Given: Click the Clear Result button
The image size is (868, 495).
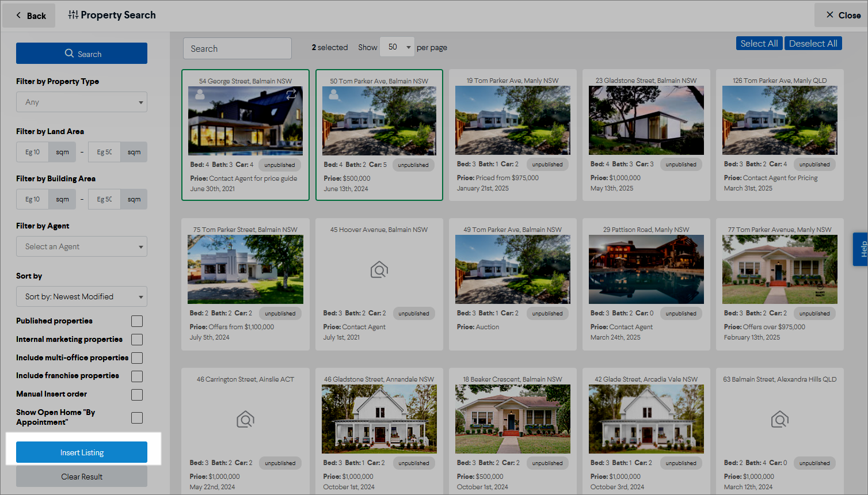Looking at the screenshot, I should (82, 477).
